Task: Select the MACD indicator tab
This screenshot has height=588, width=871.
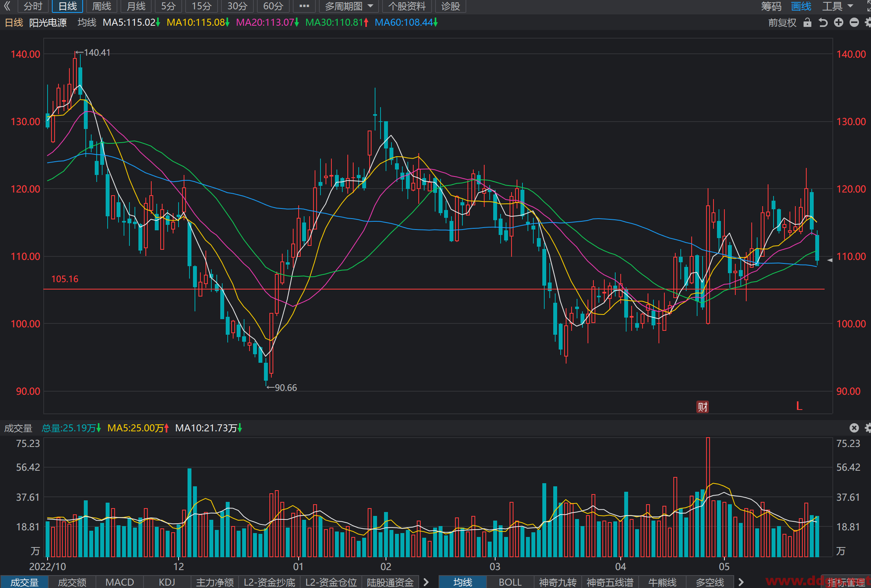Action: [x=120, y=582]
